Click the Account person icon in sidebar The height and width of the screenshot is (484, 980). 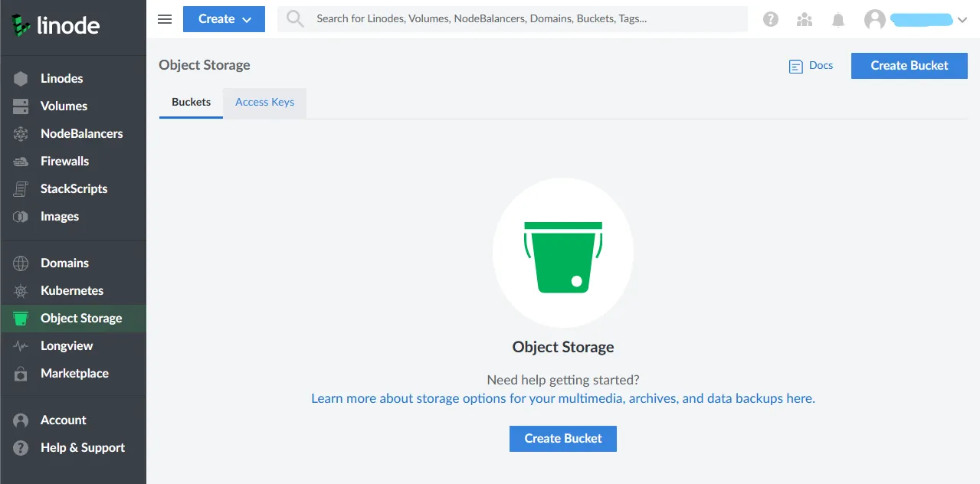21,420
